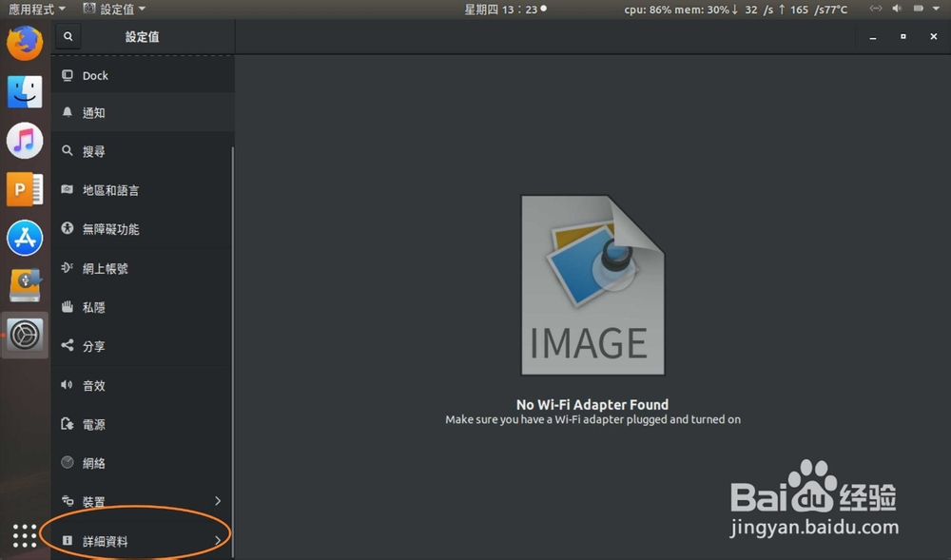Show all applications grid
The height and width of the screenshot is (560, 951).
tap(25, 536)
